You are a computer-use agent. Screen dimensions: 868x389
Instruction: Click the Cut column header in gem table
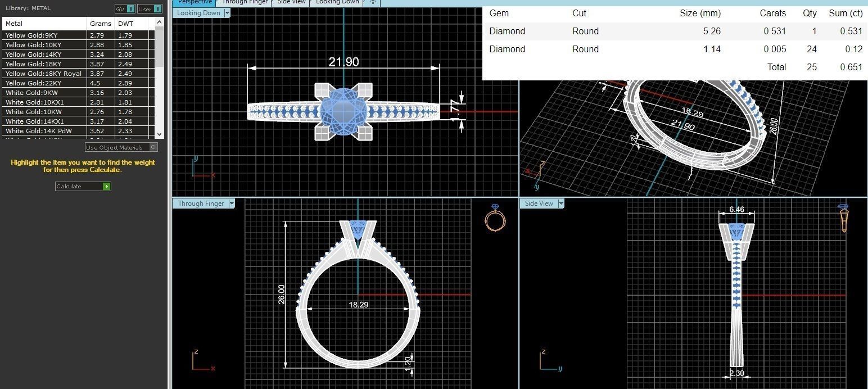point(579,13)
